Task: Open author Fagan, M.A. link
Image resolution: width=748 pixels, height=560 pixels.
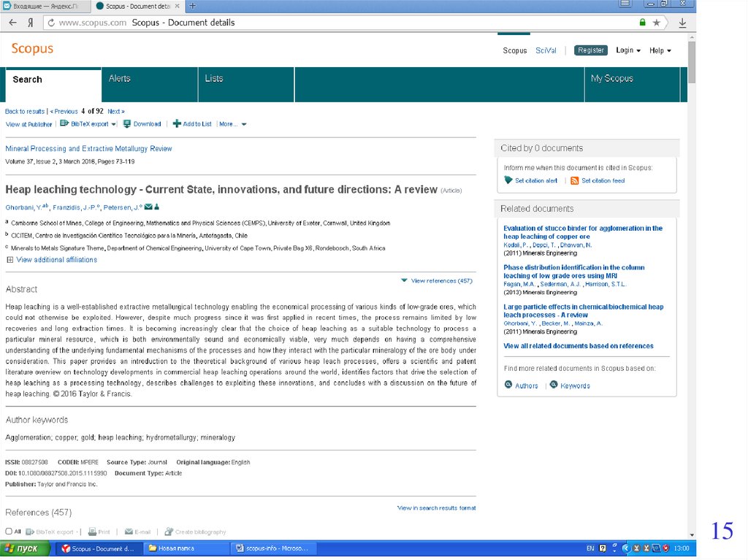Action: point(519,284)
